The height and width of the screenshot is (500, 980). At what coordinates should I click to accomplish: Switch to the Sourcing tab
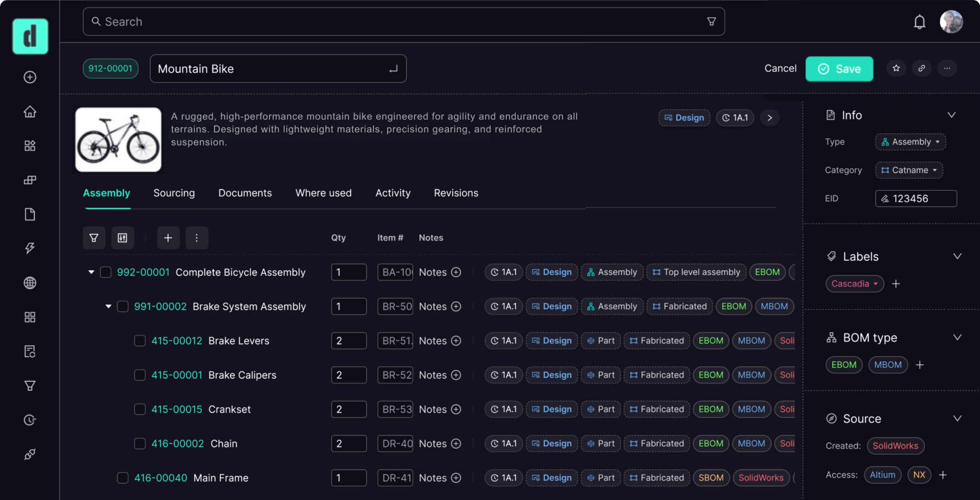(x=174, y=193)
